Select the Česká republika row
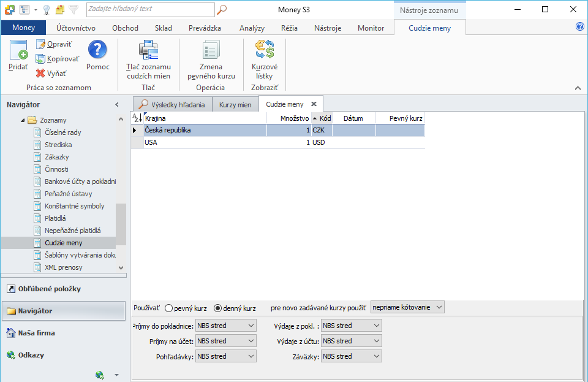Viewport: 588px width, 382px height. tap(278, 130)
